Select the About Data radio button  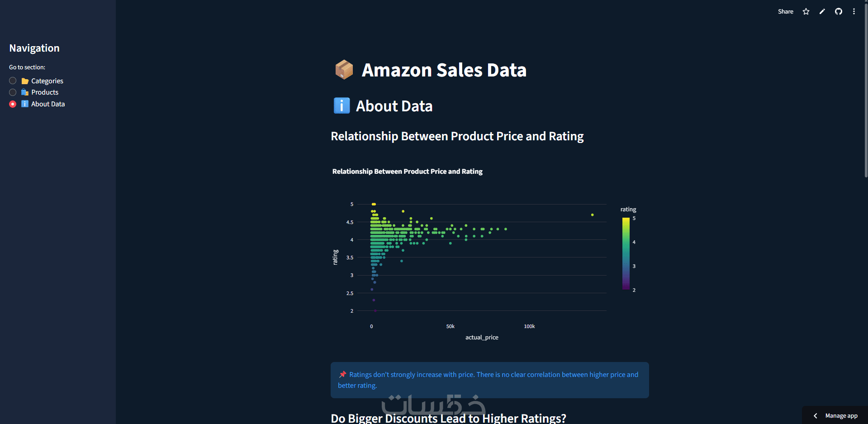(13, 104)
